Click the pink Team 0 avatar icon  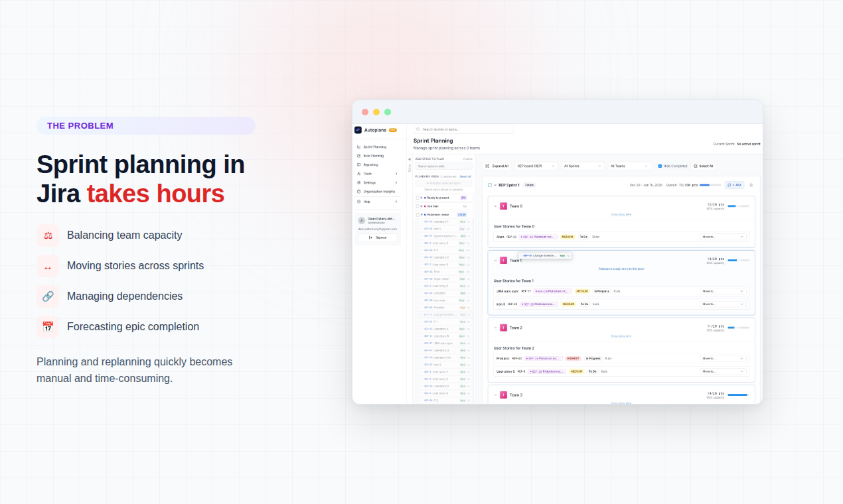coord(503,206)
